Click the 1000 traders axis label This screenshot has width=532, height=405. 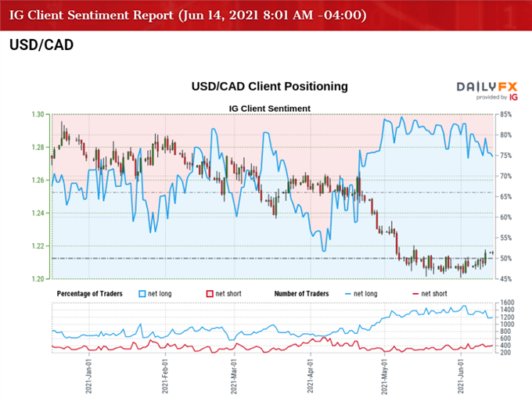[507, 324]
